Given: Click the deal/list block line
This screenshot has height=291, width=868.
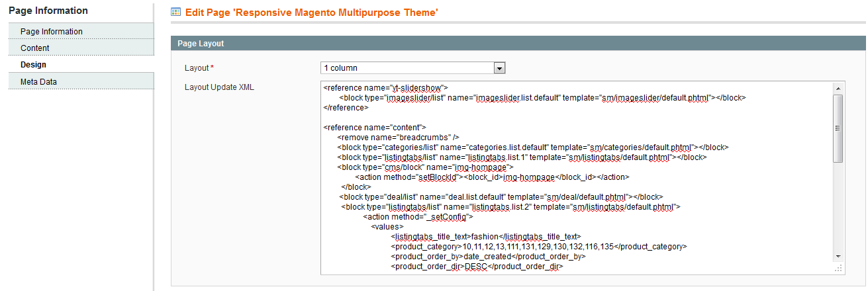Looking at the screenshot, I should coord(501,196).
